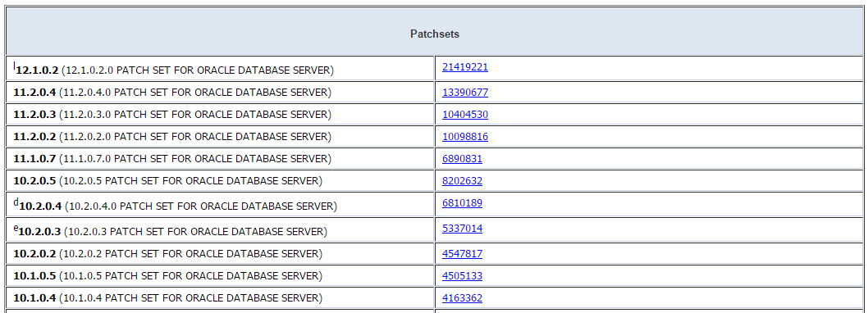Click the 10.2.0.5 patch set description
This screenshot has width=868, height=313.
167,181
